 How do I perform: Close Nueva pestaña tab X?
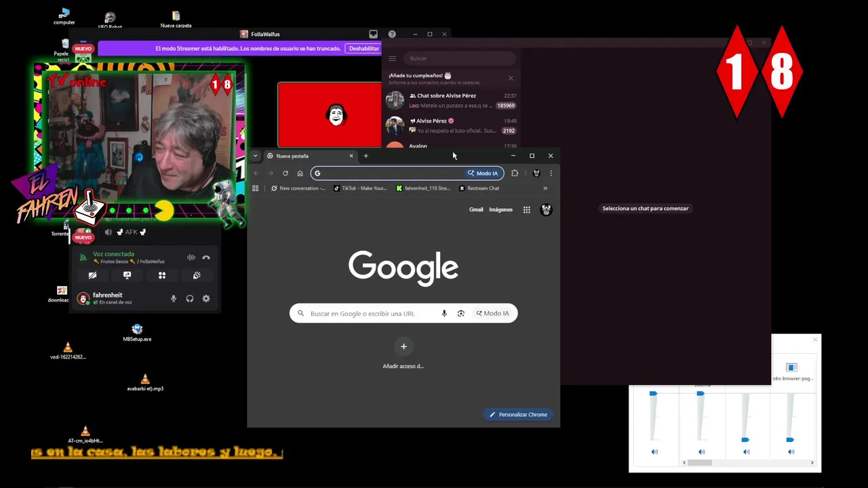coord(351,156)
